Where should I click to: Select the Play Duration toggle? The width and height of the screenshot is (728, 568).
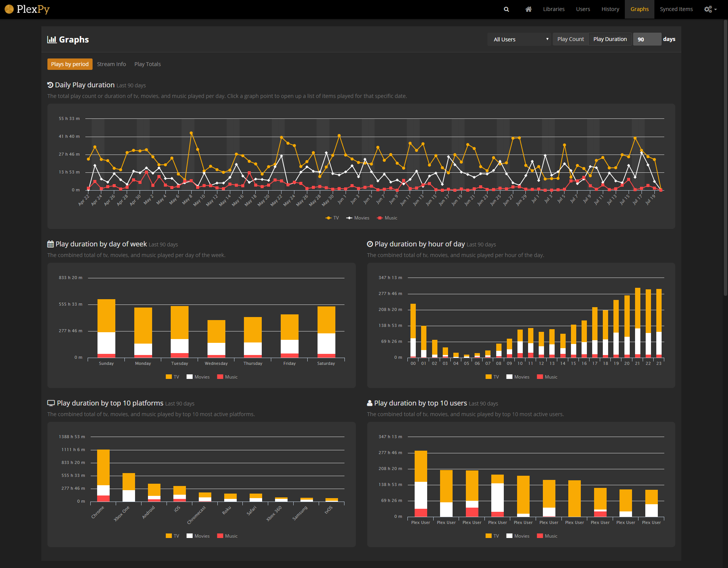610,39
